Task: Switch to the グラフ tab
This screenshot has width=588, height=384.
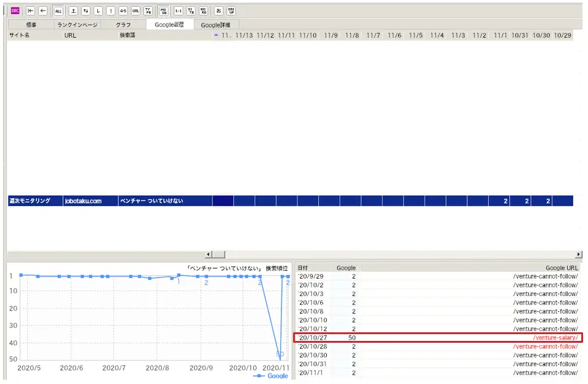Action: pos(123,25)
